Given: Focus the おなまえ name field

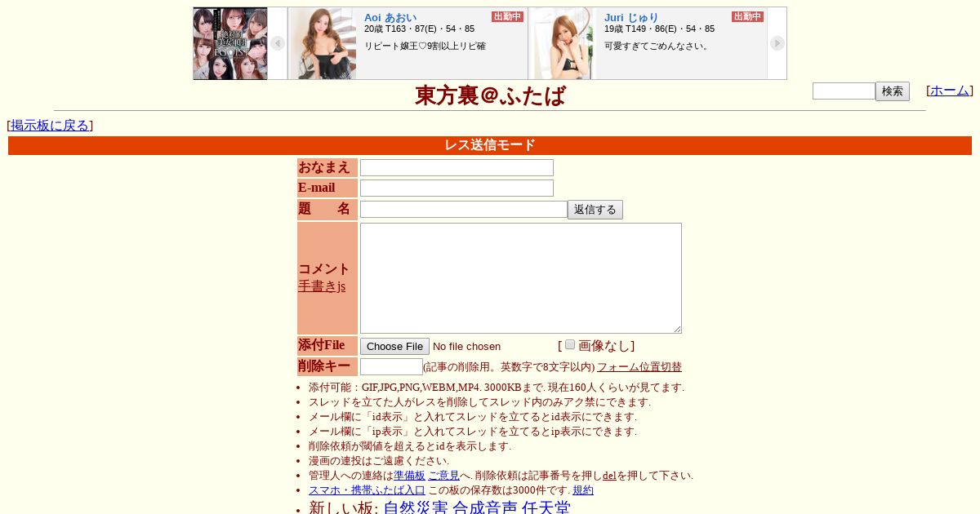Looking at the screenshot, I should [457, 167].
